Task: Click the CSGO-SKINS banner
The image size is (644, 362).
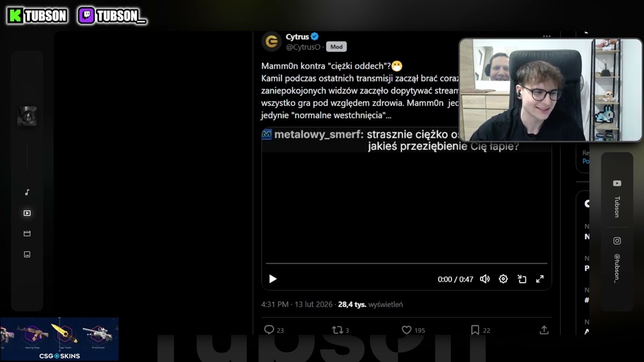Action: (59, 339)
